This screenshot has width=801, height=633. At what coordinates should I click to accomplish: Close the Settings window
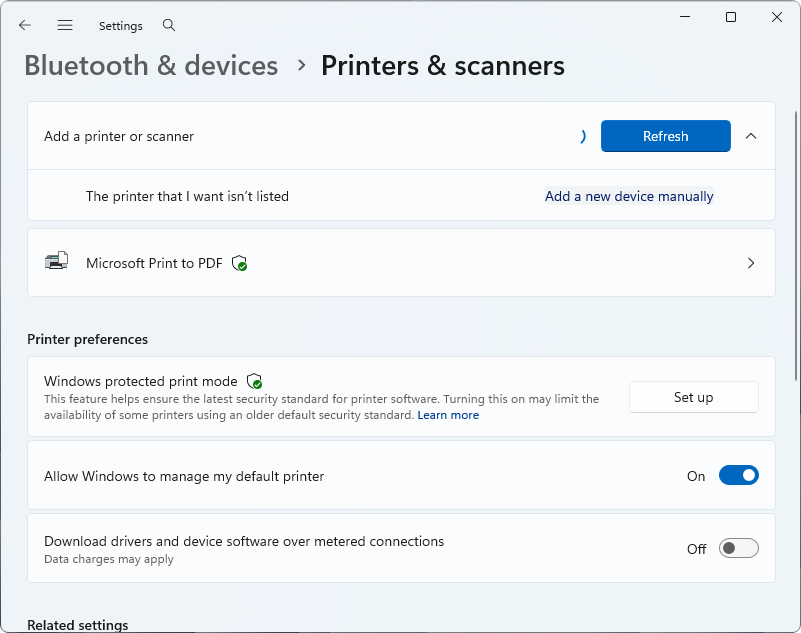pos(777,17)
